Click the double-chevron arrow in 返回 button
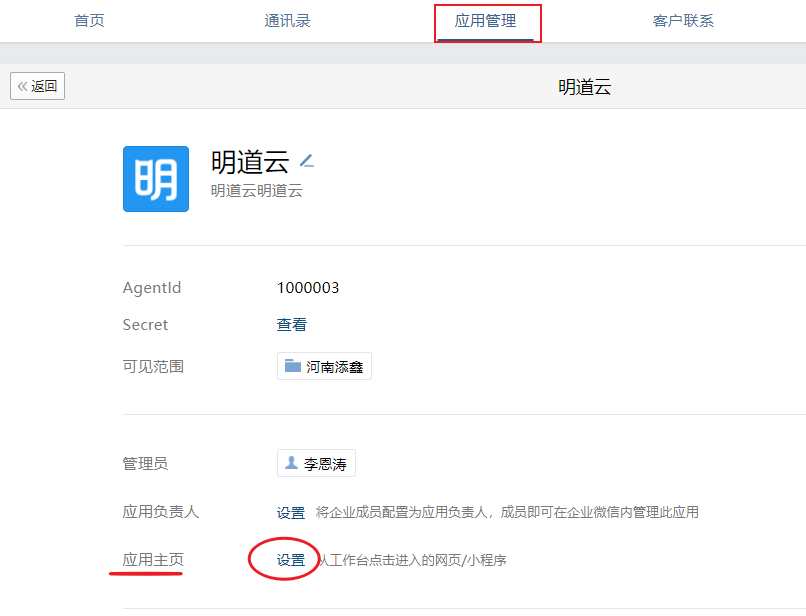 (22, 86)
